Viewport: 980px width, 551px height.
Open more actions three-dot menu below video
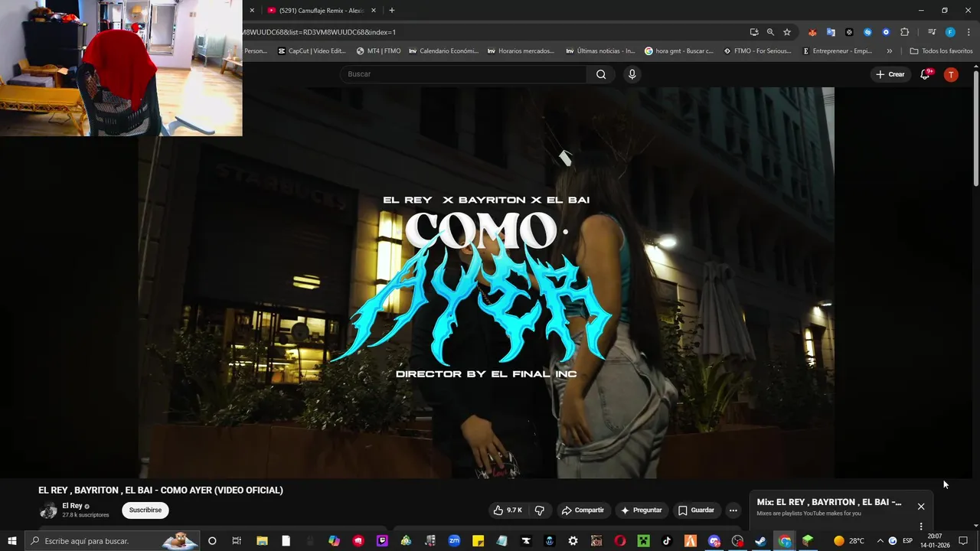(733, 510)
